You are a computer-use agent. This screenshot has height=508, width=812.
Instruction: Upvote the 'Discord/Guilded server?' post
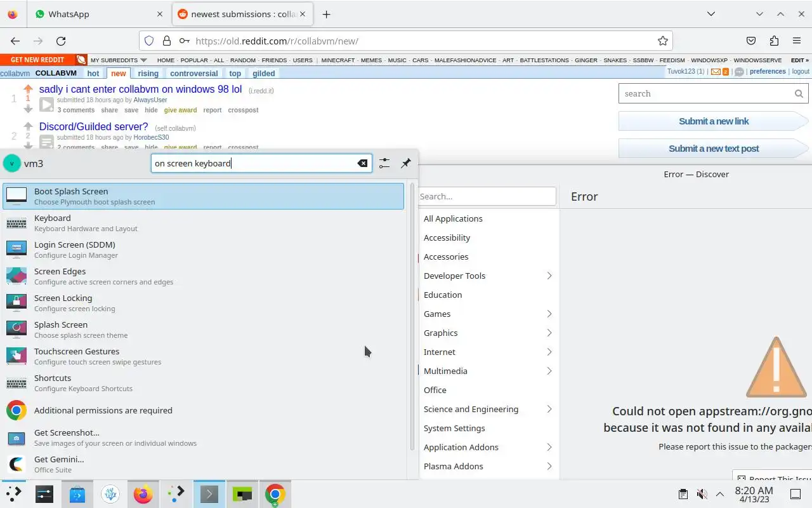pos(28,126)
